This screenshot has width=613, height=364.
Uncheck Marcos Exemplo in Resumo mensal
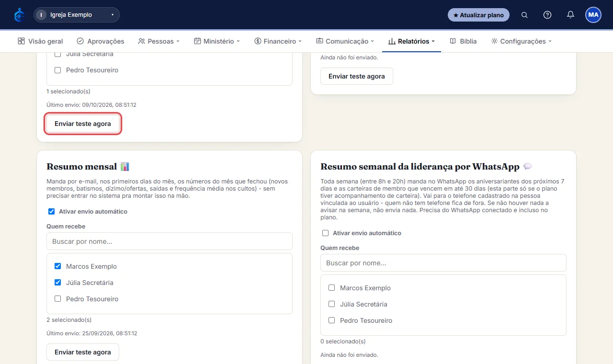point(57,266)
